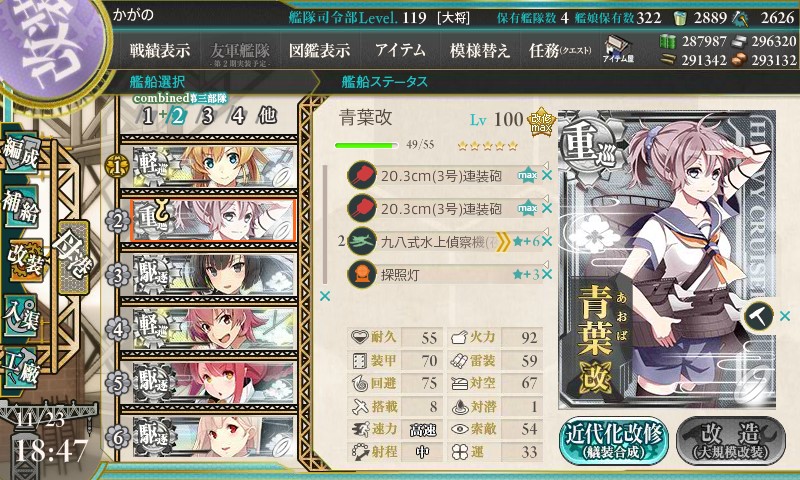Click the 母港 home port button

[74, 258]
